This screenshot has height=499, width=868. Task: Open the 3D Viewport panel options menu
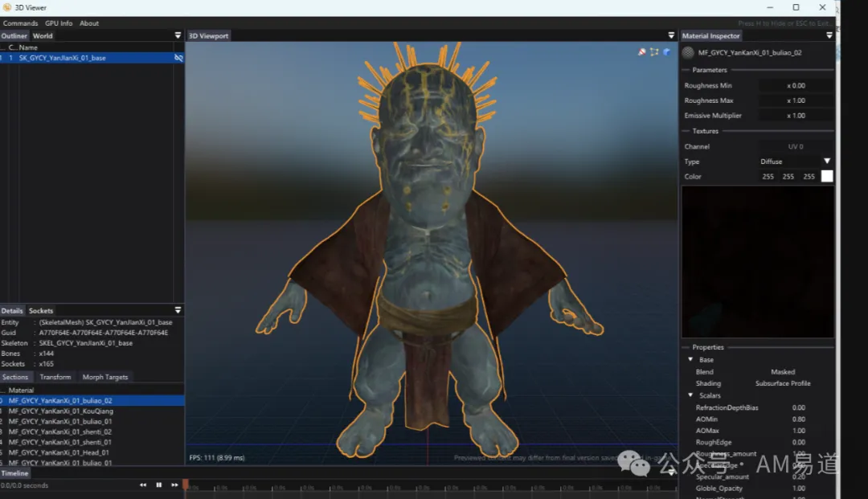coord(671,35)
